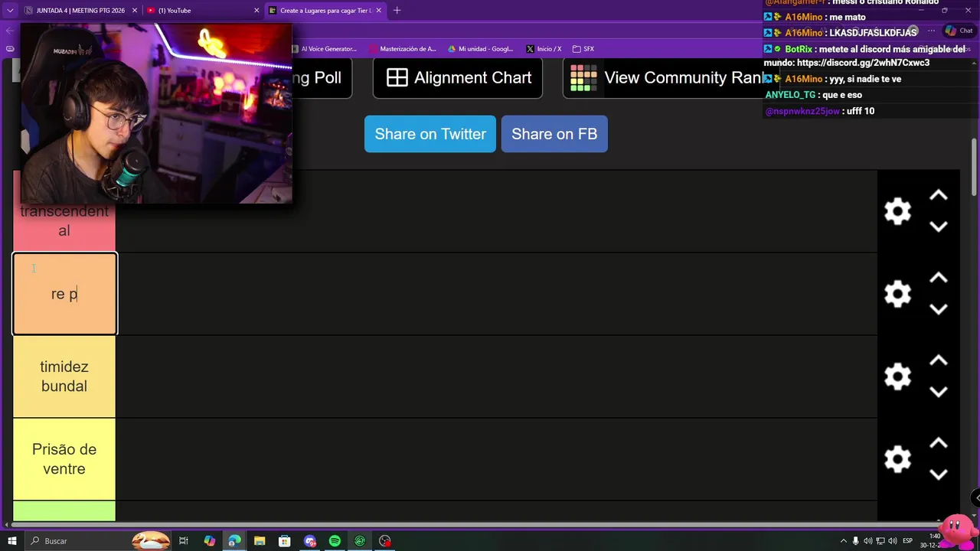Screen dimensions: 980x551
Task: Switch to JUNTADA 4 MEETING PTG 2026 tab
Action: point(80,11)
